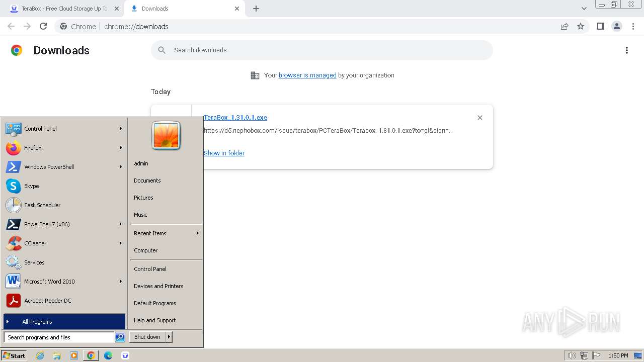Open Microsoft Edge from the taskbar

coord(108,355)
